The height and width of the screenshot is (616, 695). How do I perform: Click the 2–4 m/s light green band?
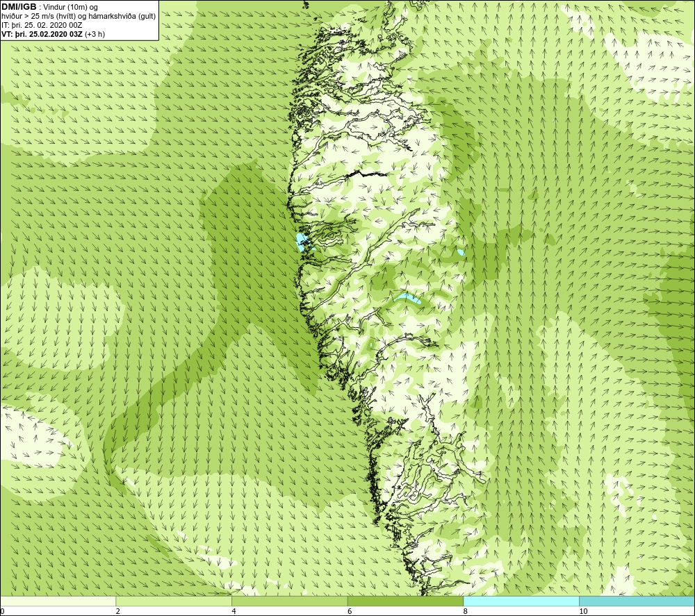[x=174, y=601]
